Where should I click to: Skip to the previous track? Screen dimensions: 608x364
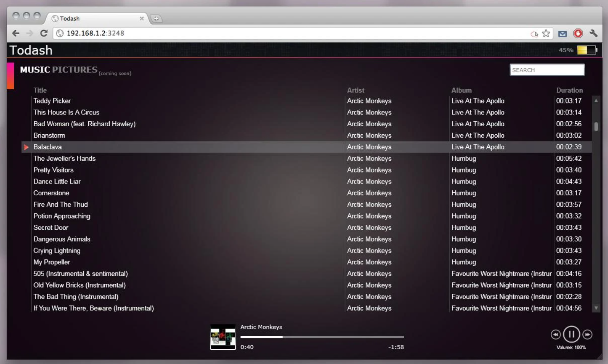click(x=556, y=335)
